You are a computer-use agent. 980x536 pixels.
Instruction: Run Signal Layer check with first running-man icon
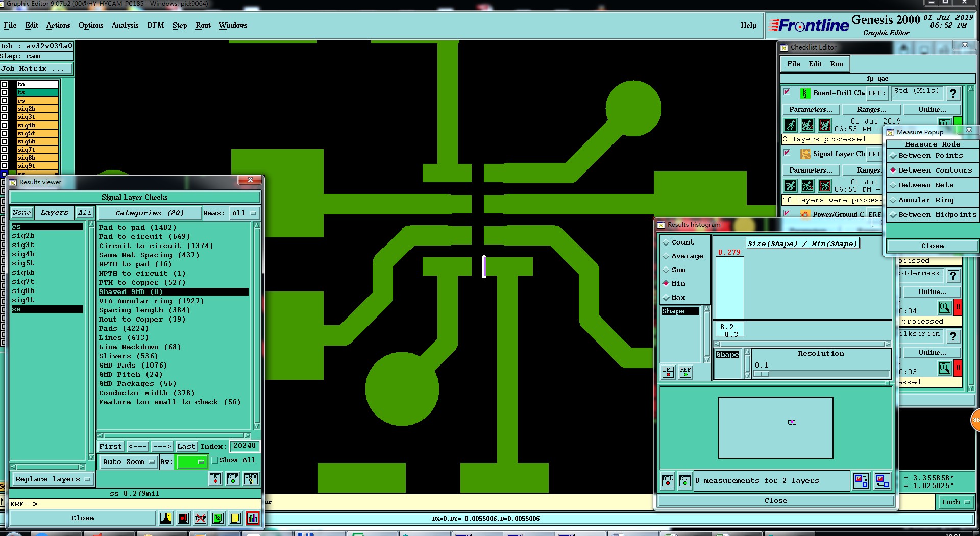pyautogui.click(x=790, y=186)
